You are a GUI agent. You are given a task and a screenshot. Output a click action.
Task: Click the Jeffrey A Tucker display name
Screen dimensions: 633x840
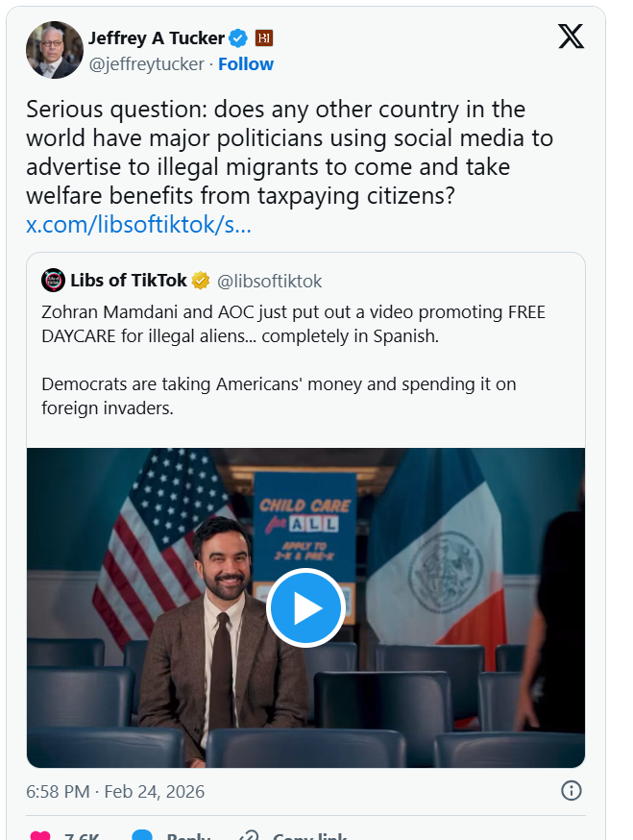coord(156,38)
